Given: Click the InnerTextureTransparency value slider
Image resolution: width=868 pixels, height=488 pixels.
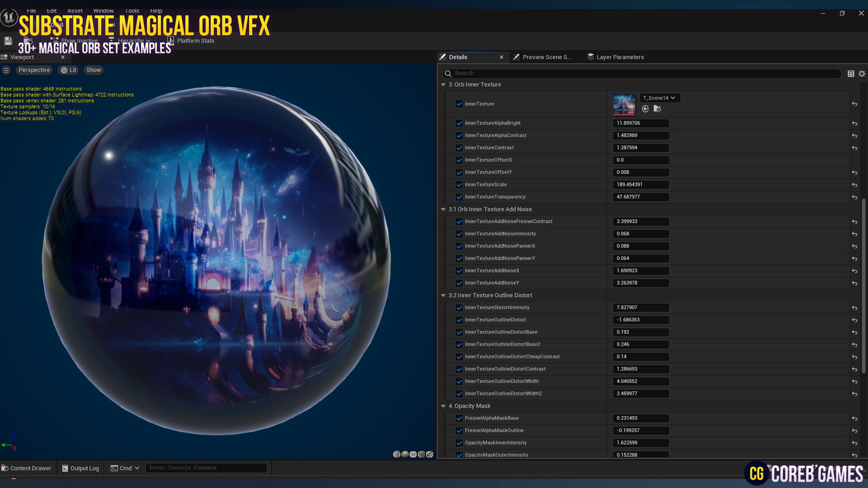Looking at the screenshot, I should point(641,197).
